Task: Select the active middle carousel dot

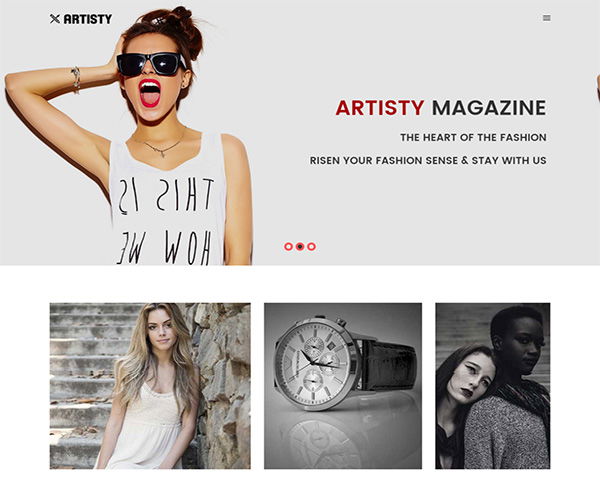Action: [300, 247]
